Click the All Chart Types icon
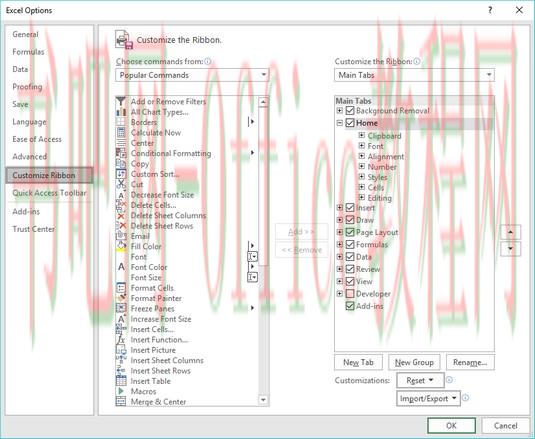 click(121, 112)
